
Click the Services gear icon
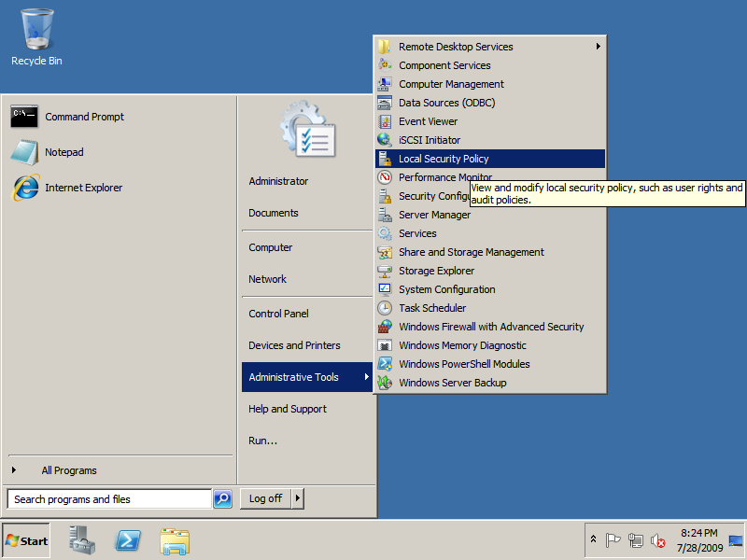pos(385,233)
